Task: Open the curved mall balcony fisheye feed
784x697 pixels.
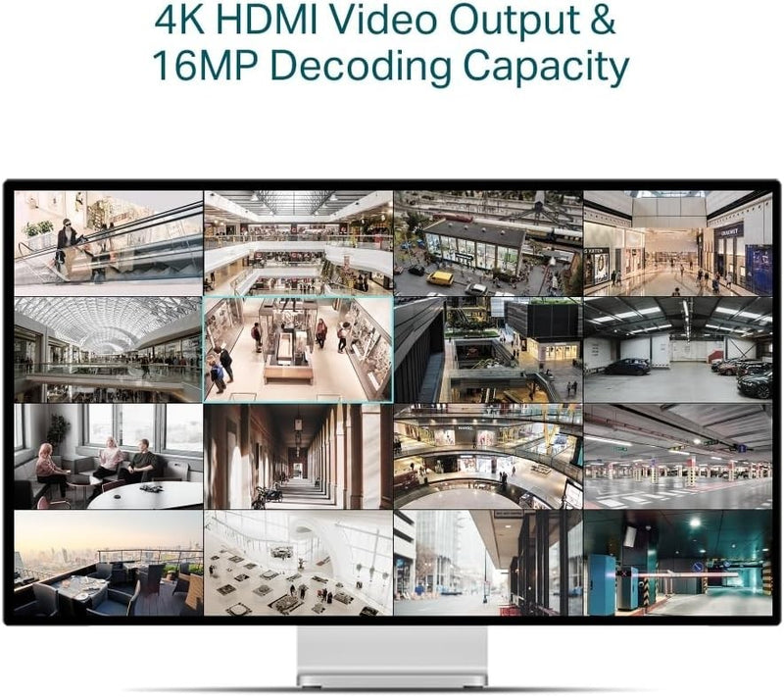Action: coord(488,457)
